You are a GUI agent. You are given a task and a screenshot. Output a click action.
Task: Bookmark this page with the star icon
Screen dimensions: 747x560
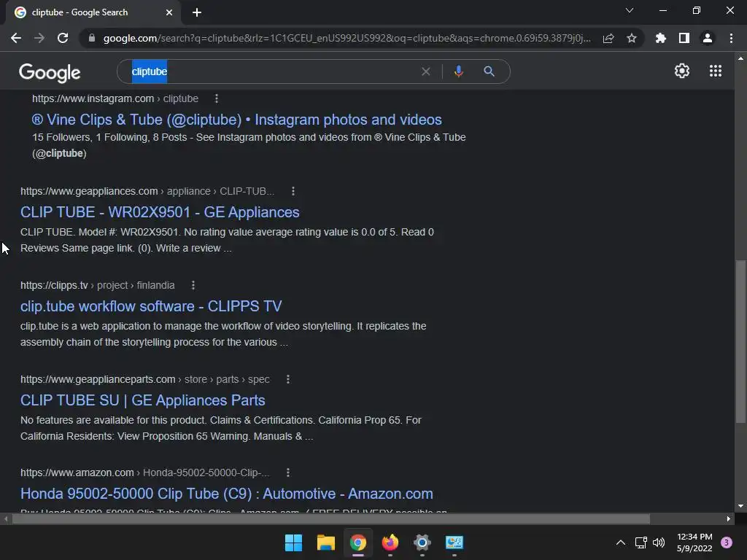coord(632,38)
